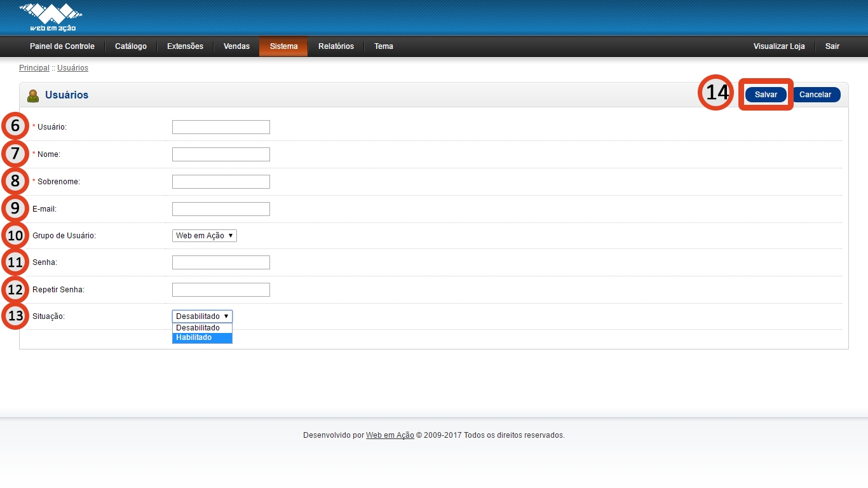Select Desabilitado option in the list
This screenshot has height=488, width=868.
[202, 328]
